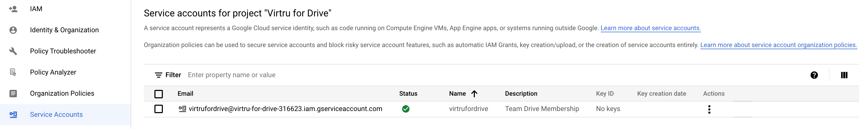Click the Key creation date column header

(x=661, y=94)
